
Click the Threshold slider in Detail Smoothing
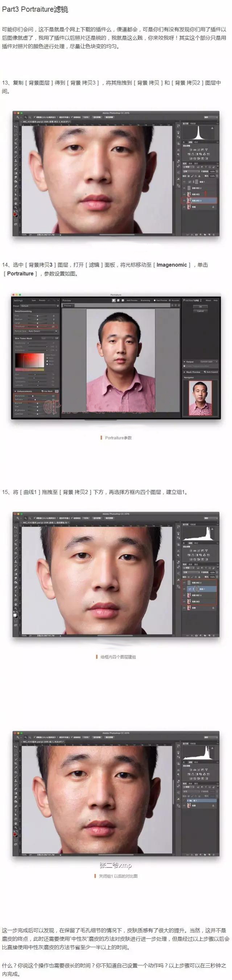pyautogui.click(x=37, y=326)
